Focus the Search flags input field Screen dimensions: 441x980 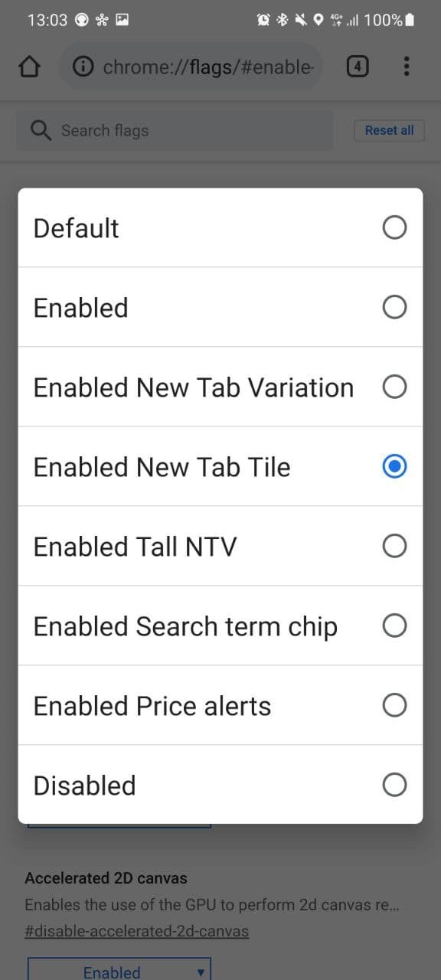point(175,130)
